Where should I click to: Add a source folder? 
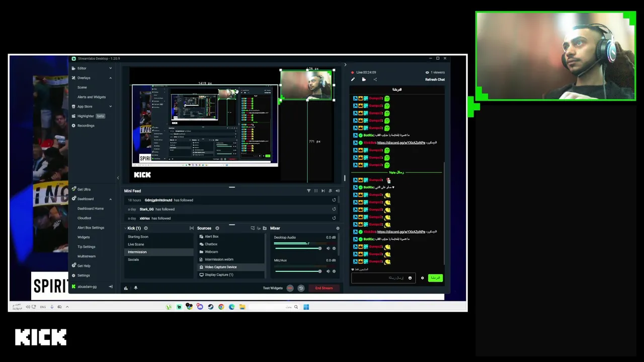click(265, 228)
